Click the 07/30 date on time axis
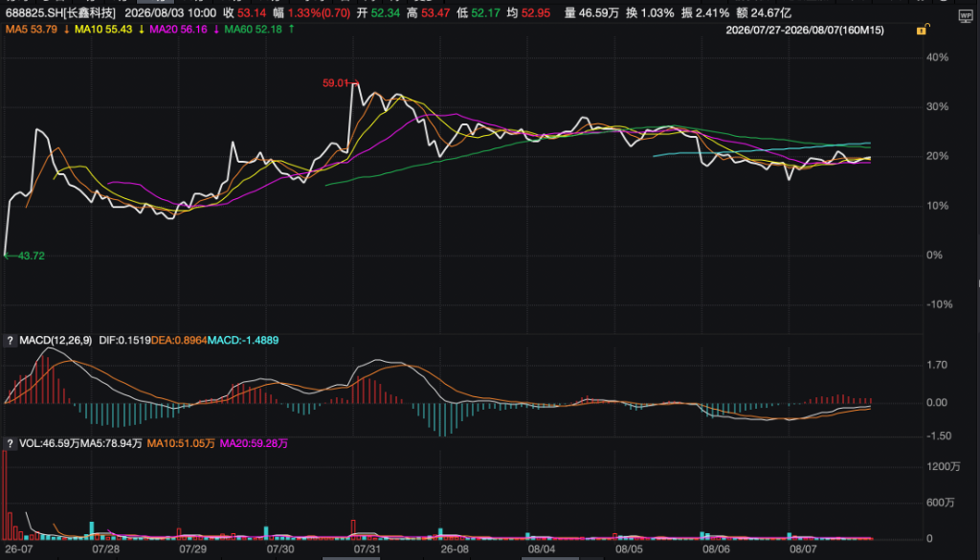This screenshot has width=980, height=560. 280,549
